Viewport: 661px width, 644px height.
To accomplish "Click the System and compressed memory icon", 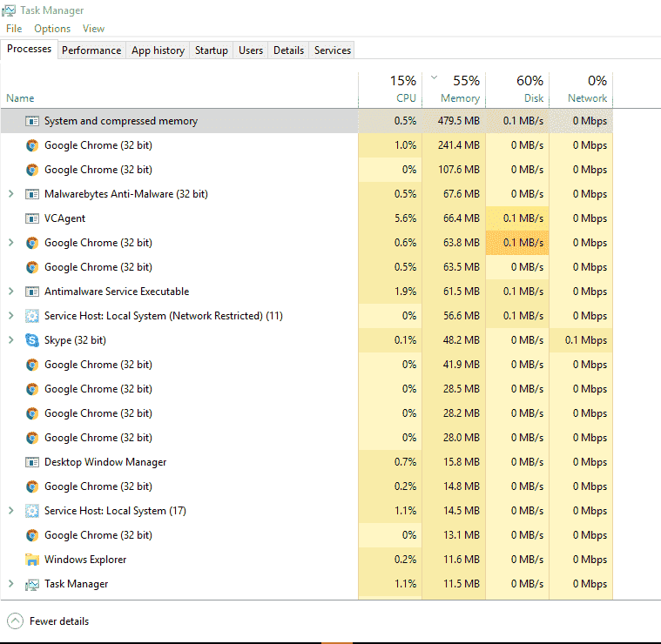I will coord(32,121).
